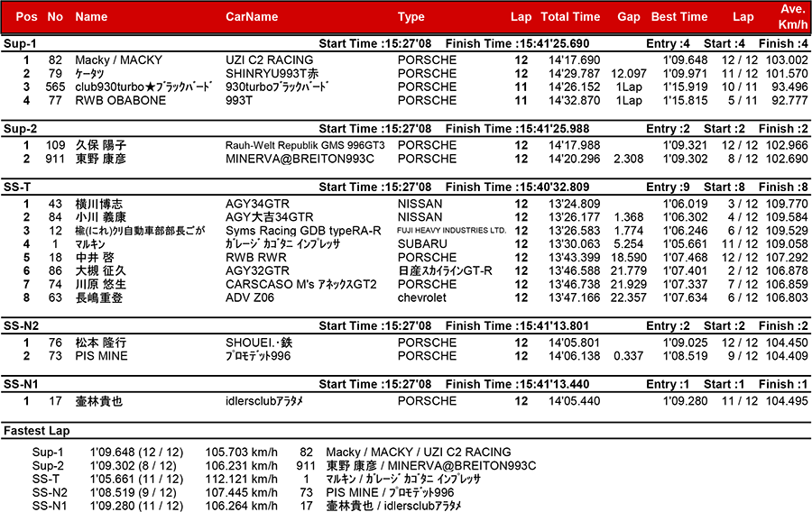Click type 'SUBARU'
812x512 pixels.
[x=422, y=244]
